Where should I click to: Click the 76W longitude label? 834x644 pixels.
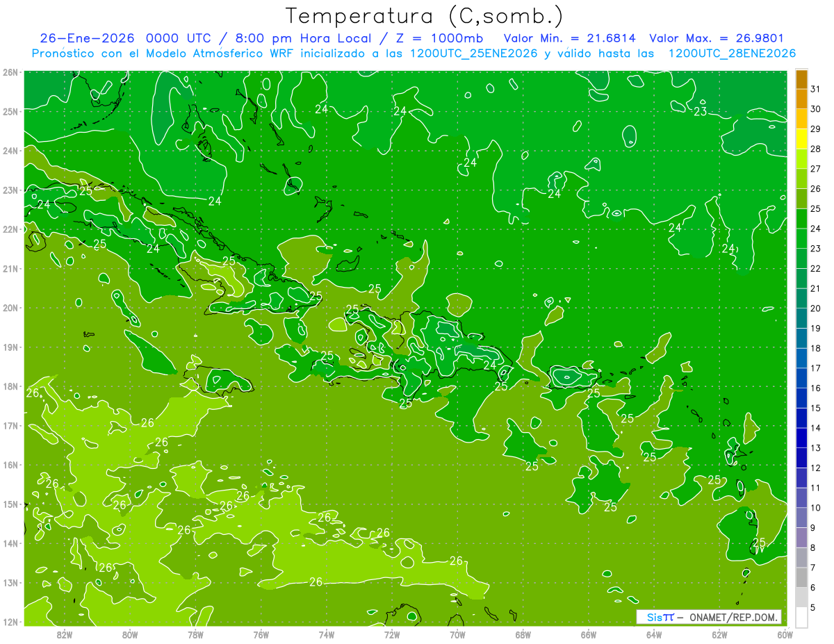point(261,634)
